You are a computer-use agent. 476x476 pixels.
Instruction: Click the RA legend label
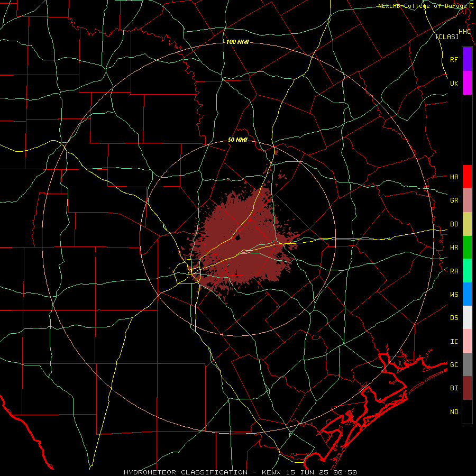[x=454, y=271]
